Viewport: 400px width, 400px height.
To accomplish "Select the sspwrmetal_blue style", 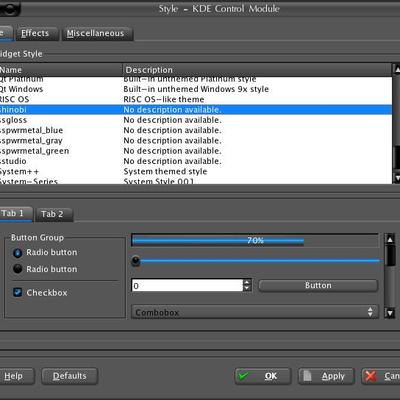I will [x=196, y=130].
